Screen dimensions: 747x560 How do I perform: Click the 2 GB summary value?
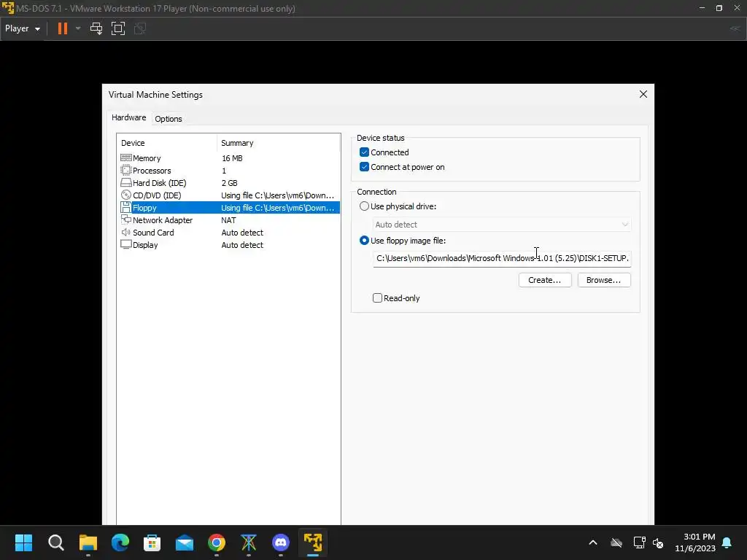coord(229,183)
